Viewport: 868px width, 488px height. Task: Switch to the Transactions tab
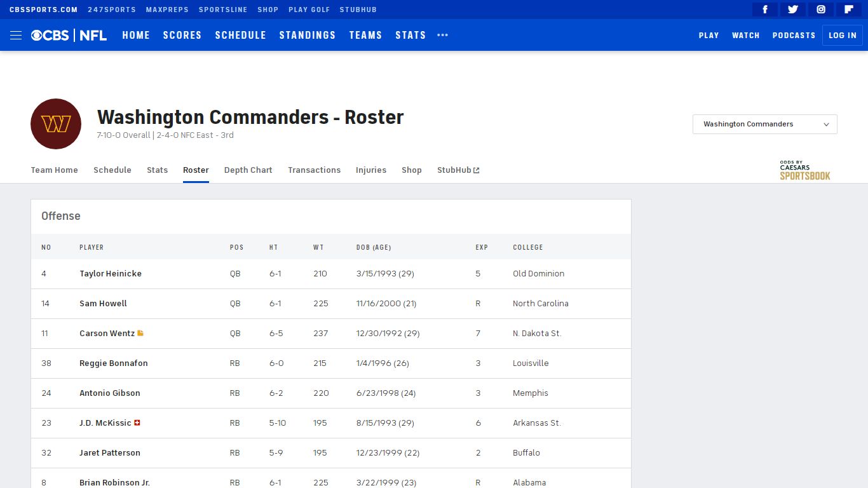pos(315,170)
